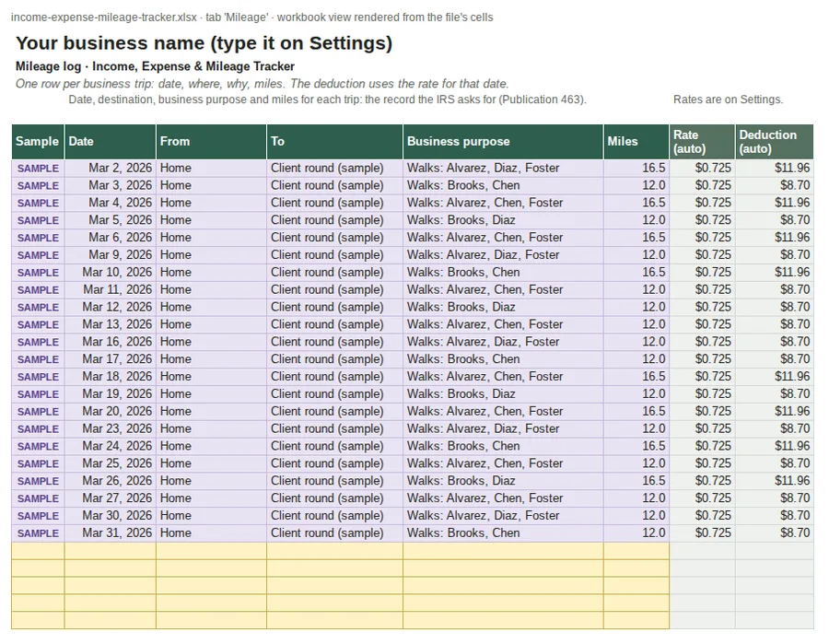Click the $11.96 deduction in Mar 18 row
Viewport: 829px width, 644px height.
pos(775,377)
